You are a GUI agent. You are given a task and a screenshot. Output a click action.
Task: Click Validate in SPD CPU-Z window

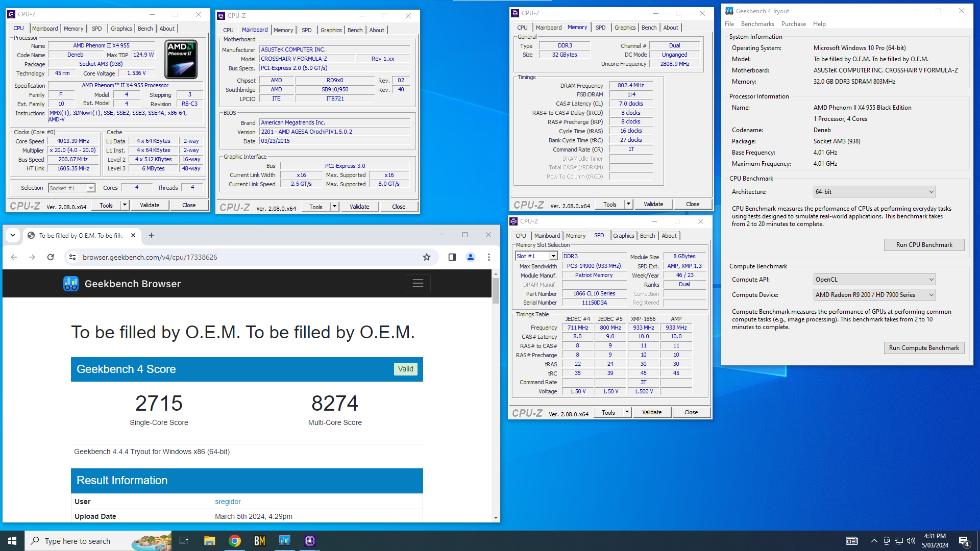(x=652, y=412)
